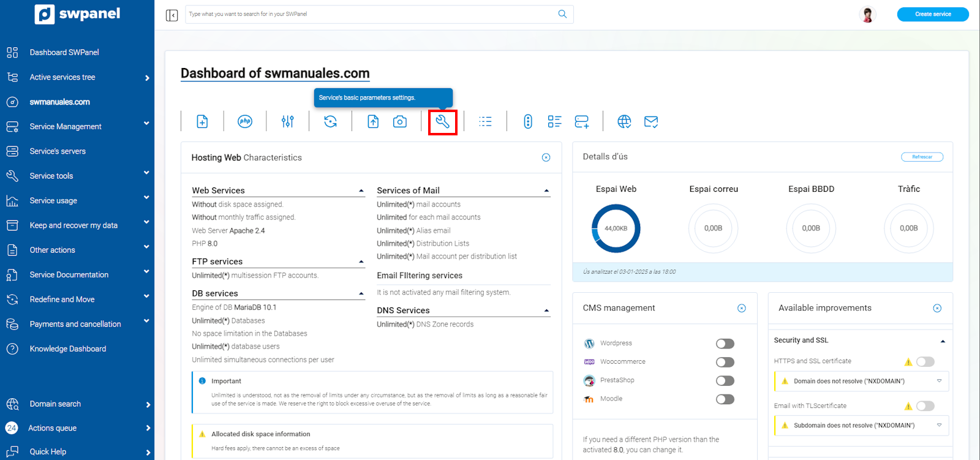
Task: Toggle the HTTPS and SSL certificate switch
Action: point(925,361)
